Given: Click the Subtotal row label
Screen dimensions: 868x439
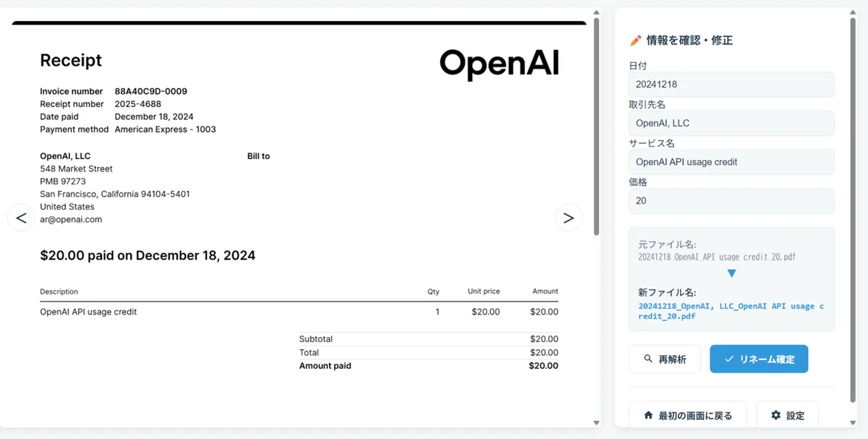Looking at the screenshot, I should pyautogui.click(x=316, y=339).
